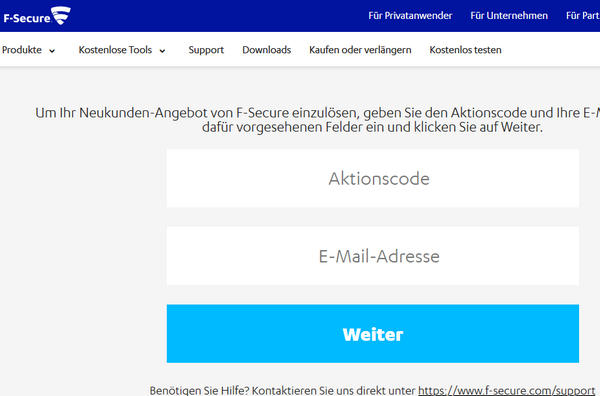Open Für Privatanwender section
Screen dimensions: 600x396
pyautogui.click(x=410, y=16)
